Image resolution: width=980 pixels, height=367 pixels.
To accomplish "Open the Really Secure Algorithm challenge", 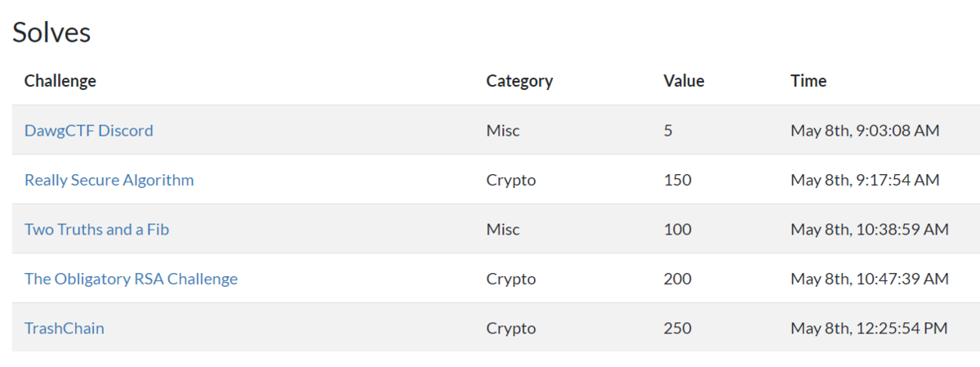I will 109,180.
